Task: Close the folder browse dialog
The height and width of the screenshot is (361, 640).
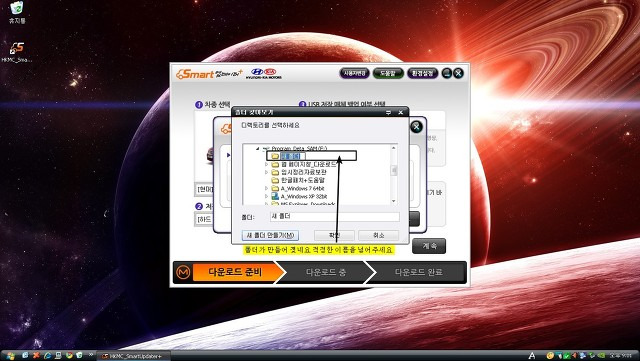Action: coord(401,112)
